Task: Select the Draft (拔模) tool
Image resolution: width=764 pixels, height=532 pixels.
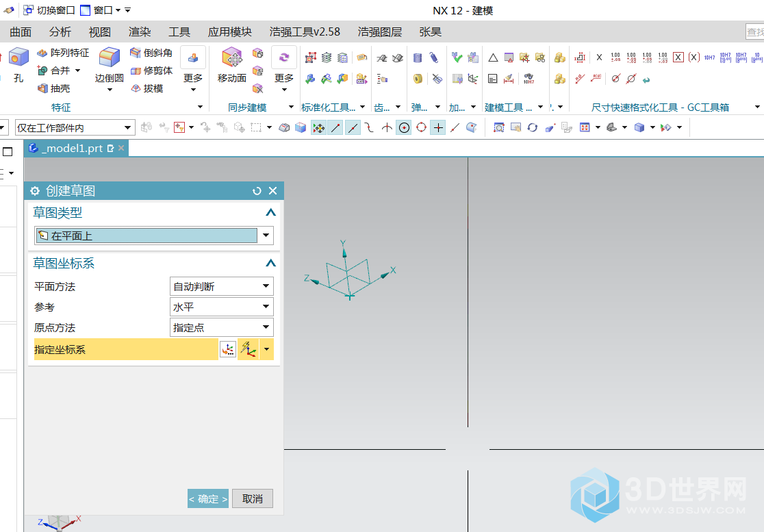Action: click(147, 88)
